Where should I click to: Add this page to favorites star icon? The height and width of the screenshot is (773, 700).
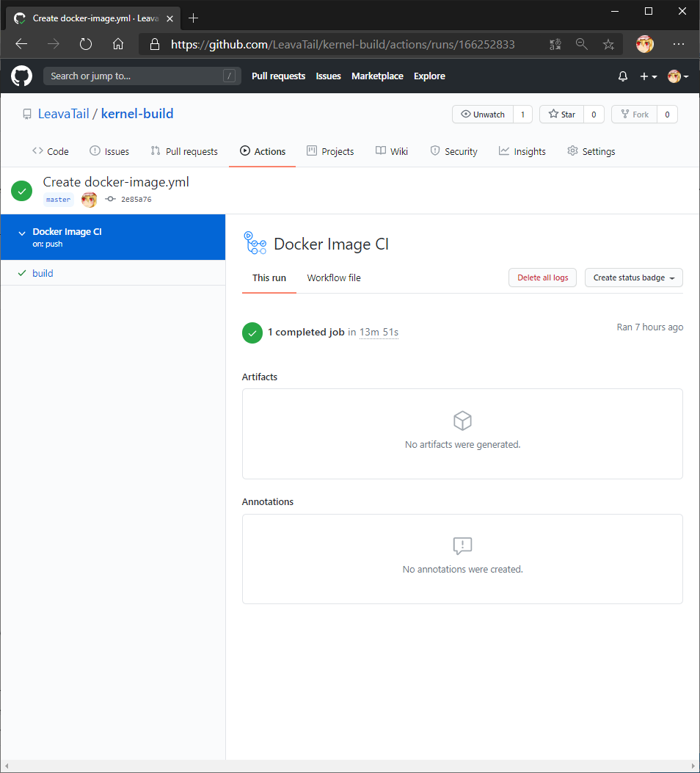[x=608, y=44]
